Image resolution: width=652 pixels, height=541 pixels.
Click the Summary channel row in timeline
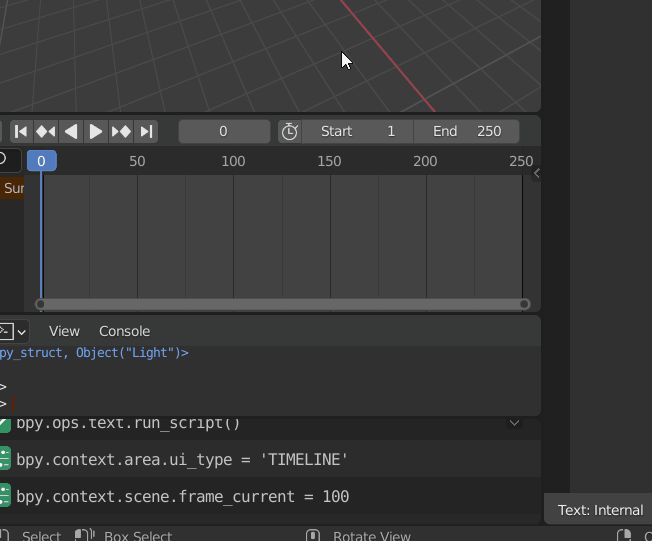(x=12, y=188)
